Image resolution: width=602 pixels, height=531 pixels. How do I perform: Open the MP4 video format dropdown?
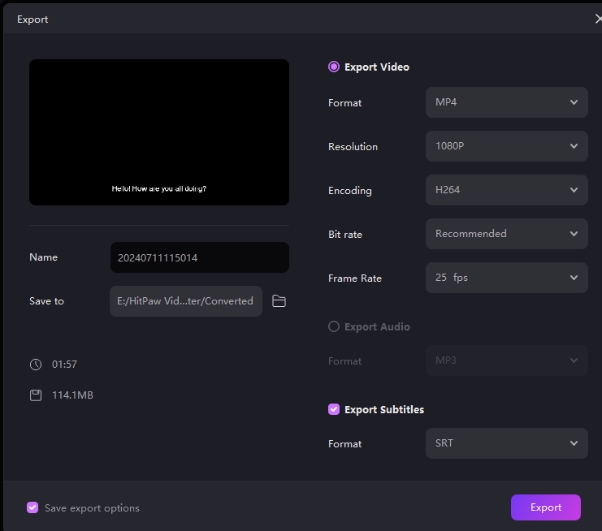point(506,102)
